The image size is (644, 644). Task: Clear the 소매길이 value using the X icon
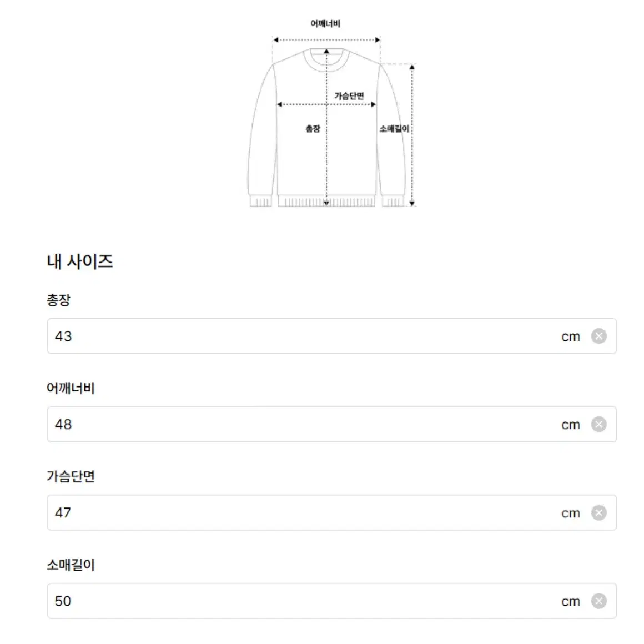(598, 601)
